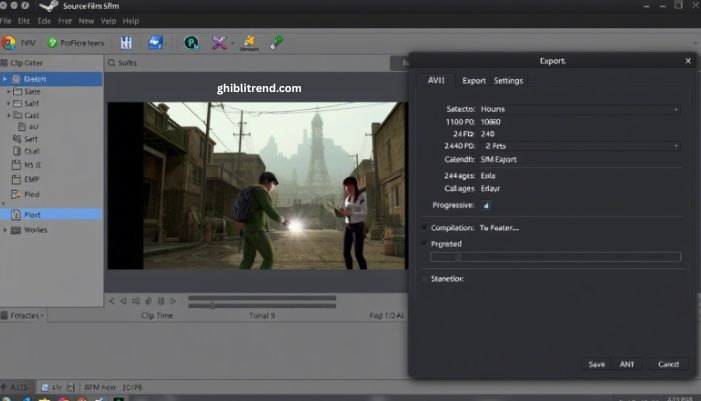
Task: Switch to the Export tab
Action: tap(474, 81)
